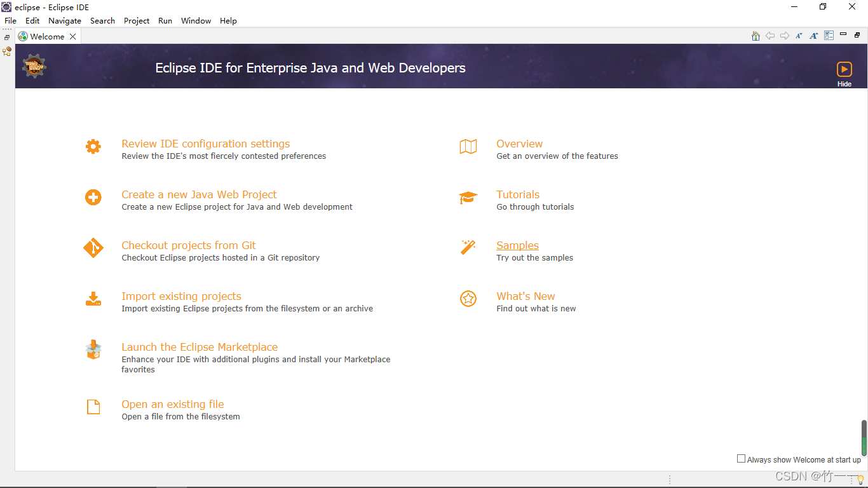Navigate forward with the right arrow
868x488 pixels.
(785, 36)
